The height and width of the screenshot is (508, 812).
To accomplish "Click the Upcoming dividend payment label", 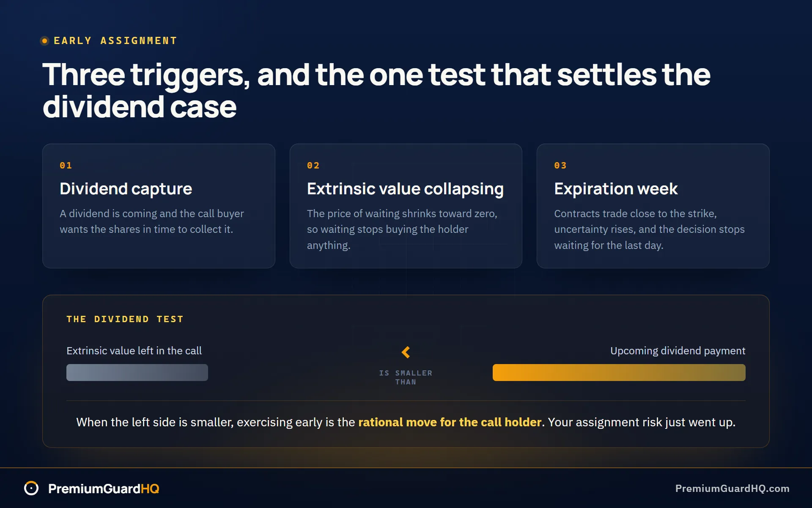I will click(x=678, y=351).
